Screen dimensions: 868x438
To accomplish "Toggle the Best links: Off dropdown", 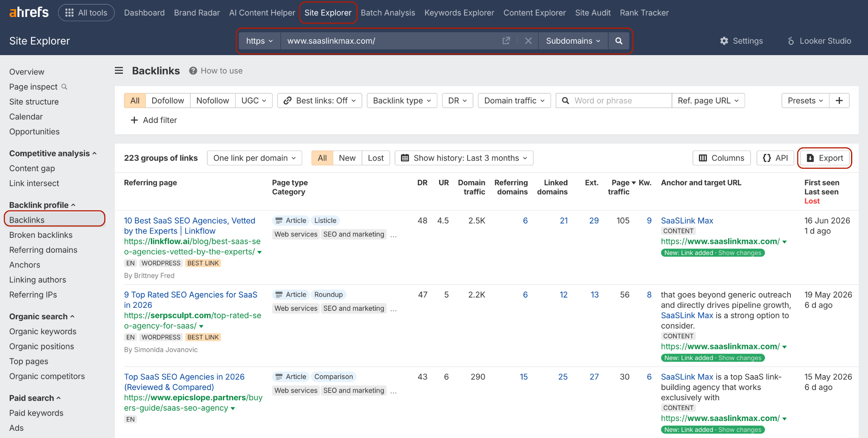I will (320, 100).
